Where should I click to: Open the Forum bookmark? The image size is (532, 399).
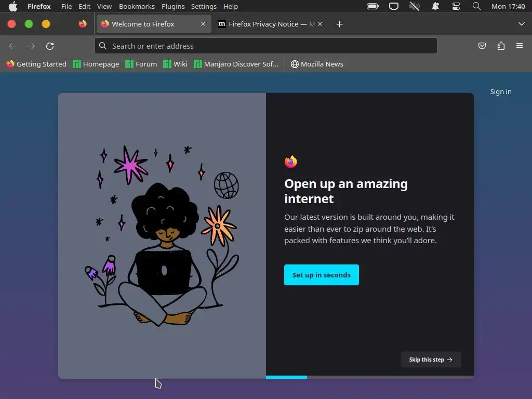click(x=141, y=64)
